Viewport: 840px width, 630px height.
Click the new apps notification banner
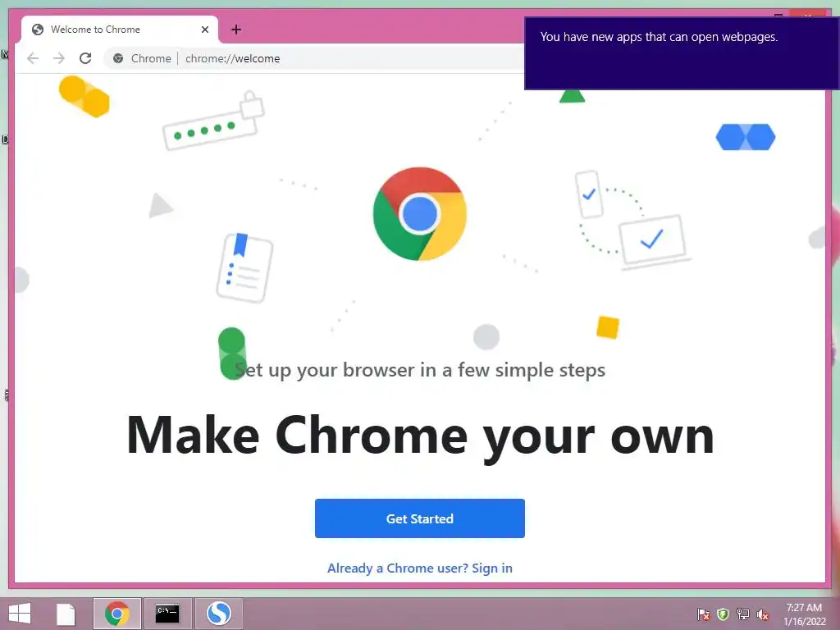(681, 53)
